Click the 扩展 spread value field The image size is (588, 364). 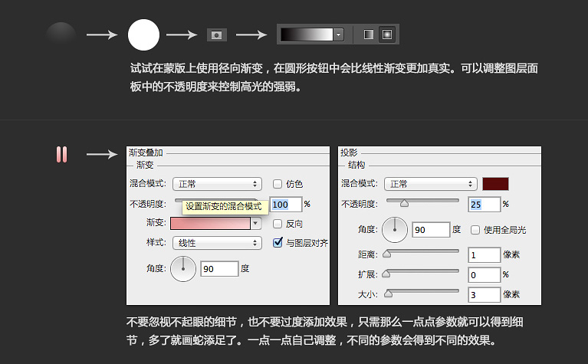485,275
